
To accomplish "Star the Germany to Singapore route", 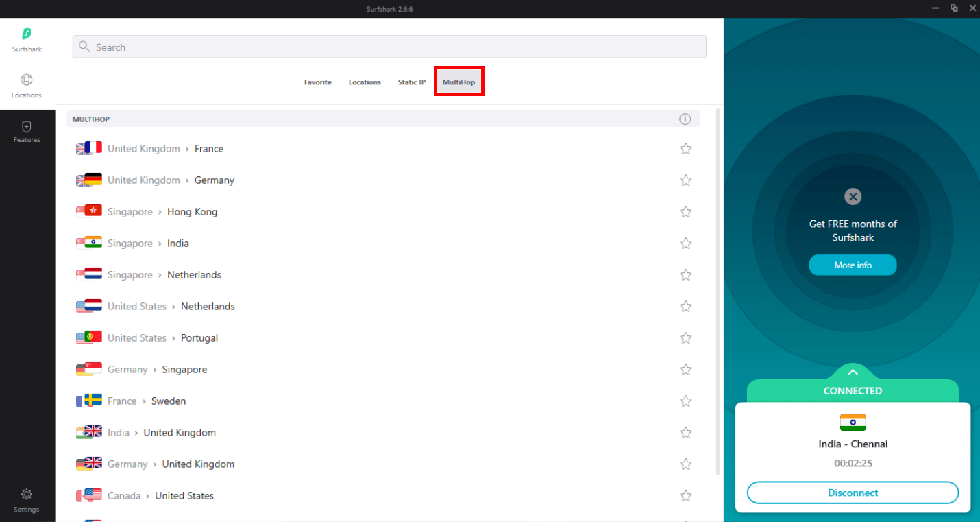I will point(685,370).
